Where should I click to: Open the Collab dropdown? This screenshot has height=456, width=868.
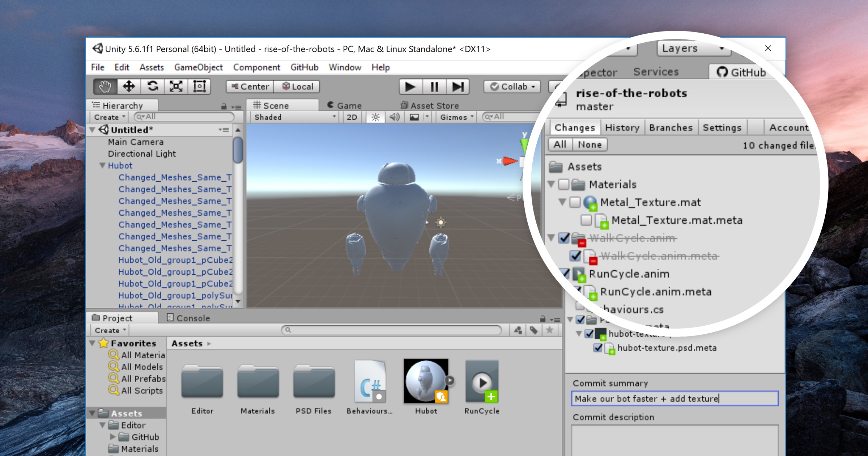click(x=512, y=87)
